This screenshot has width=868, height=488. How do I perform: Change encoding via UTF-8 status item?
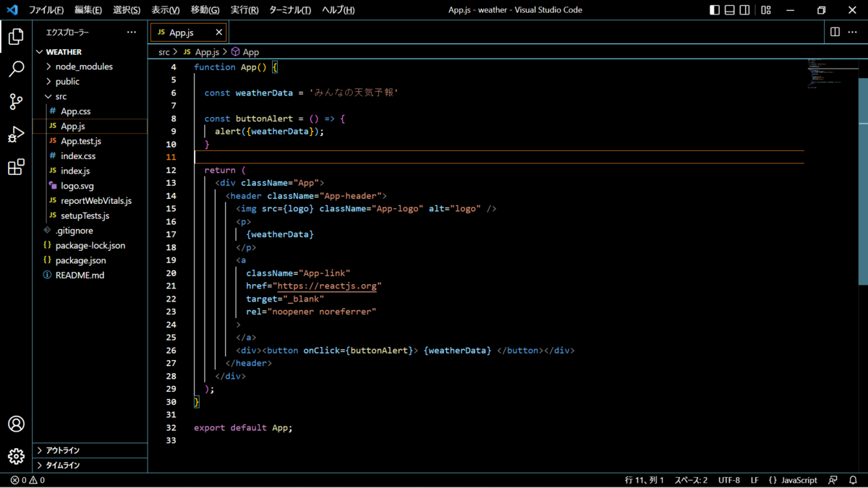click(729, 480)
